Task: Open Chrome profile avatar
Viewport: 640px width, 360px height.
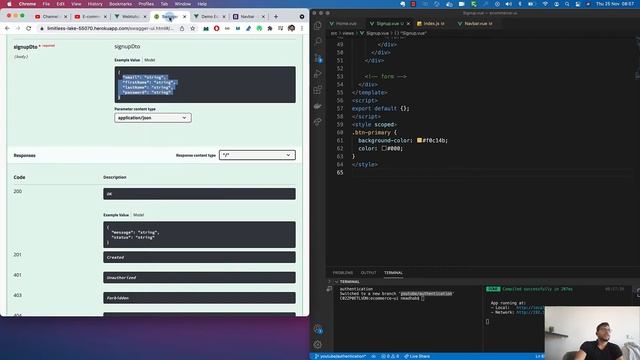Action: pyautogui.click(x=291, y=28)
